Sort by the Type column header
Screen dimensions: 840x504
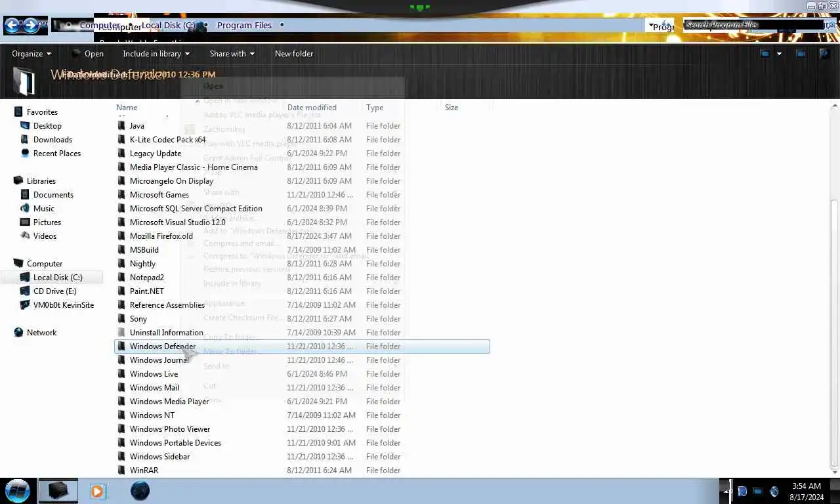[x=375, y=108]
